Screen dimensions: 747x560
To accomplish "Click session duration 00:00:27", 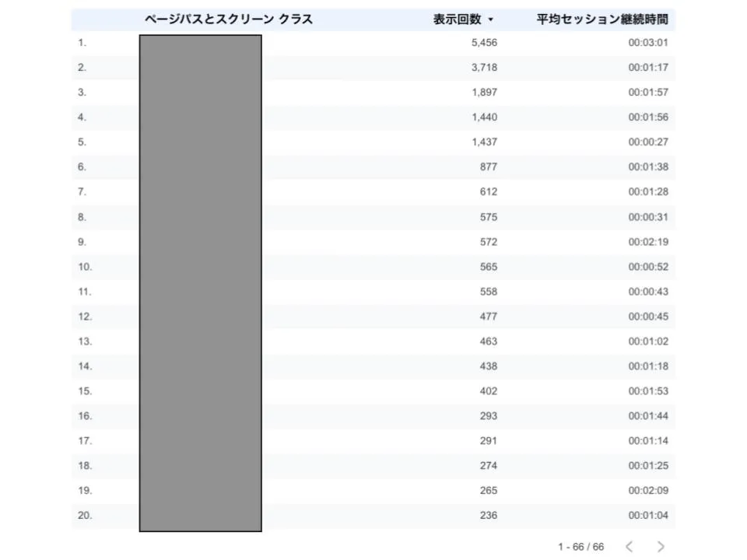I will pos(648,142).
